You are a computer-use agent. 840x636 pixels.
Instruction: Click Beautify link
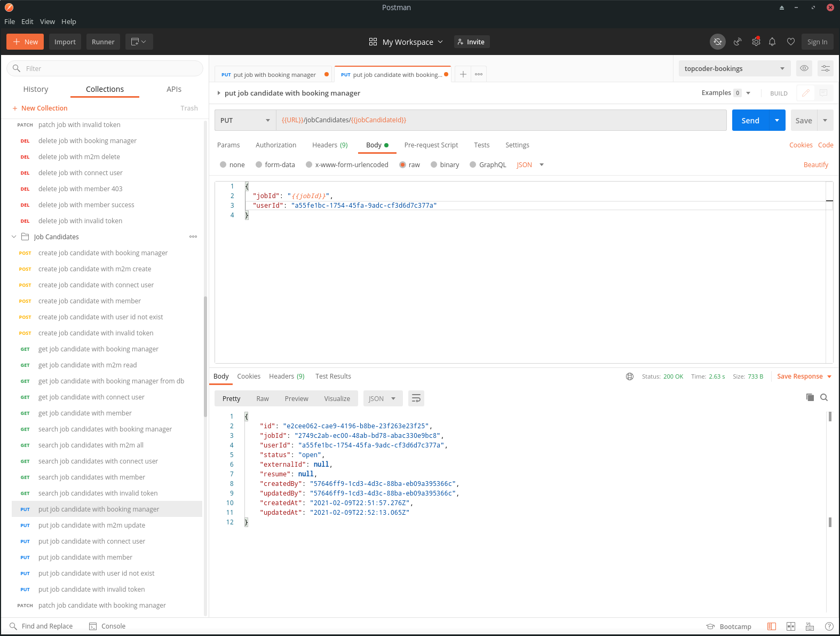coord(816,165)
